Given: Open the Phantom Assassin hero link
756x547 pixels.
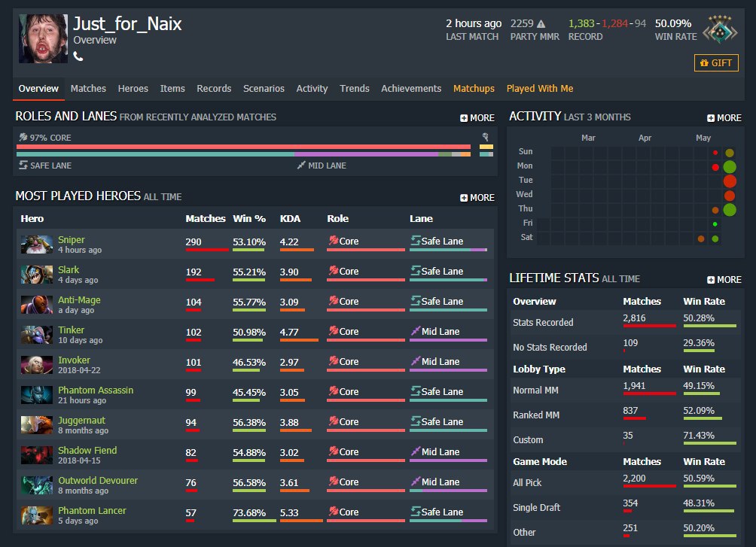Looking at the screenshot, I should click(x=96, y=390).
